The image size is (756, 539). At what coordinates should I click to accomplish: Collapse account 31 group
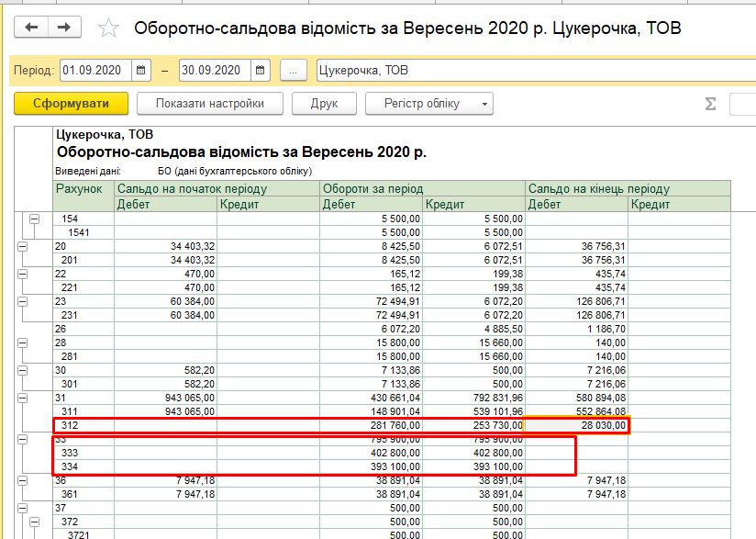pyautogui.click(x=23, y=398)
